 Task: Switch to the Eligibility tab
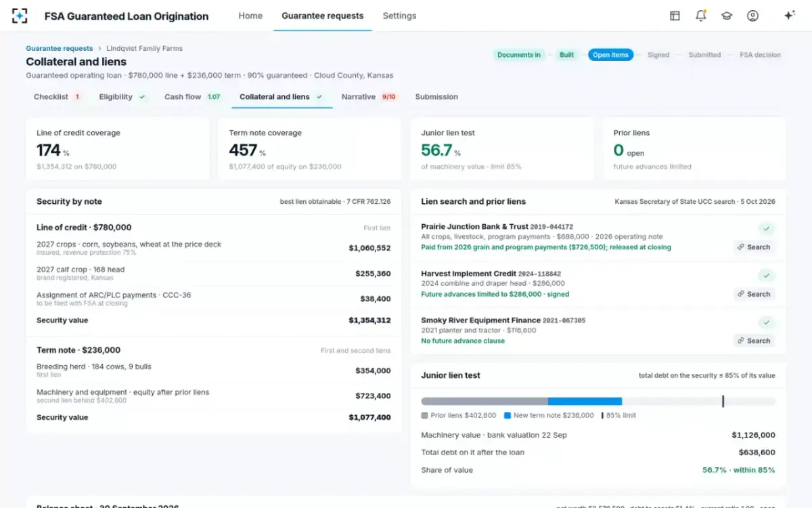(122, 97)
